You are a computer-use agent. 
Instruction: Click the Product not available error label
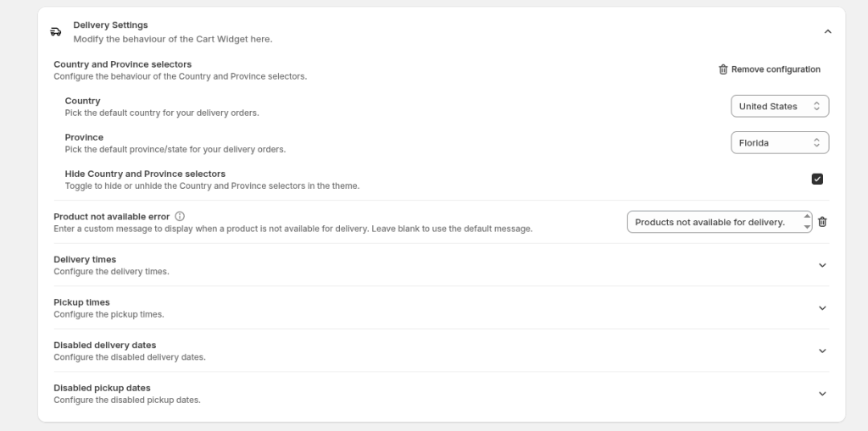click(111, 217)
